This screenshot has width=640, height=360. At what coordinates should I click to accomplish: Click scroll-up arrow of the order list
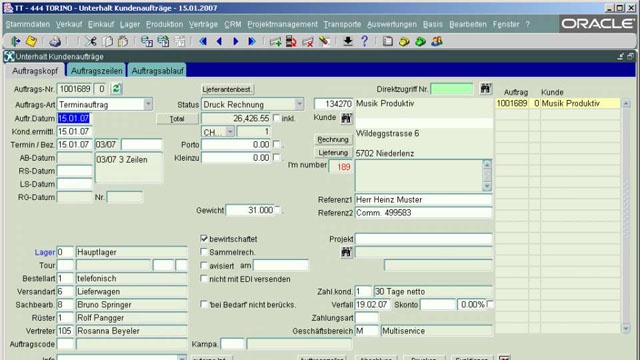626,103
